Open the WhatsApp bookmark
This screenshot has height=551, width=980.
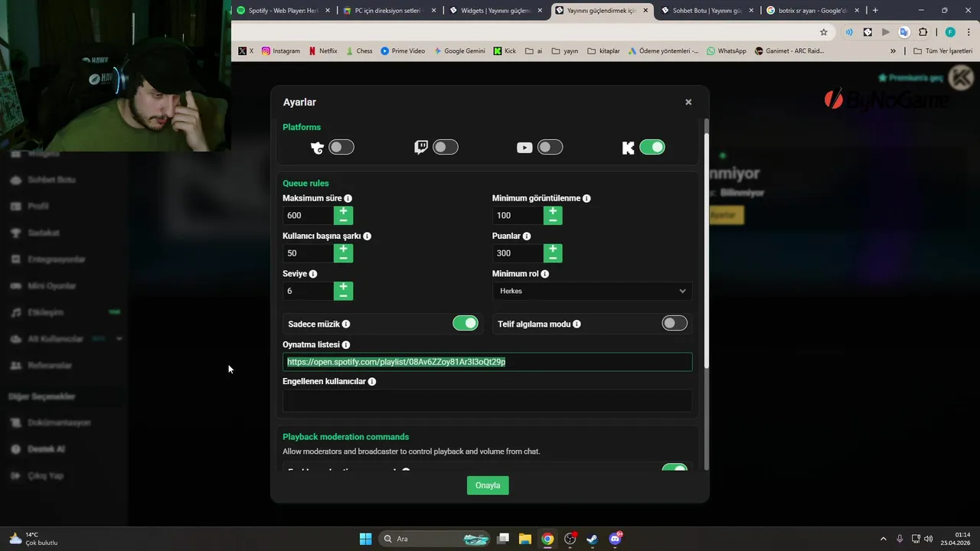pyautogui.click(x=727, y=51)
